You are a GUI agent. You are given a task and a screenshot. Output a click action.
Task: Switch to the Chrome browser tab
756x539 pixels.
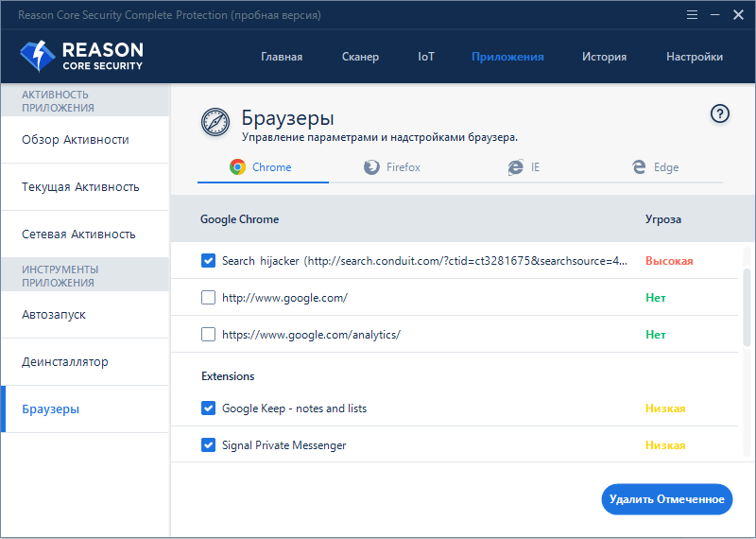pyautogui.click(x=263, y=167)
